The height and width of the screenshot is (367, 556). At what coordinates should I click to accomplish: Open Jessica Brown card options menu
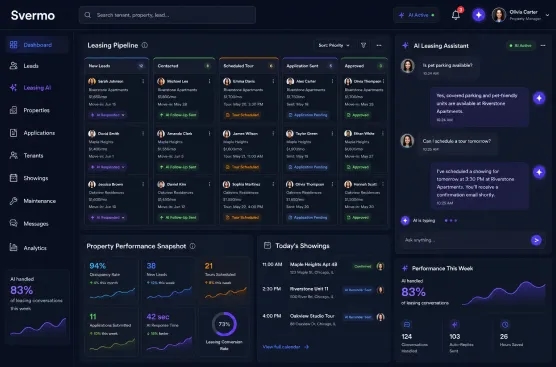143,184
